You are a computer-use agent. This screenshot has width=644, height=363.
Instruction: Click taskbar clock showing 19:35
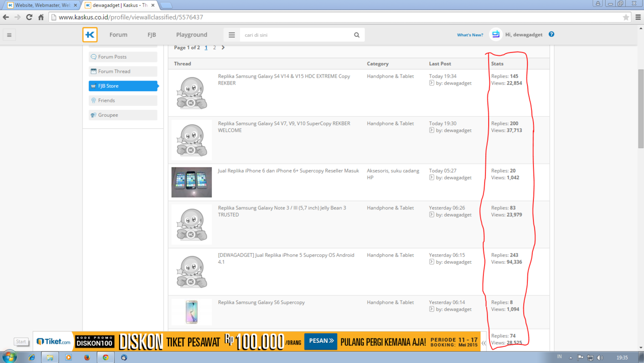622,357
